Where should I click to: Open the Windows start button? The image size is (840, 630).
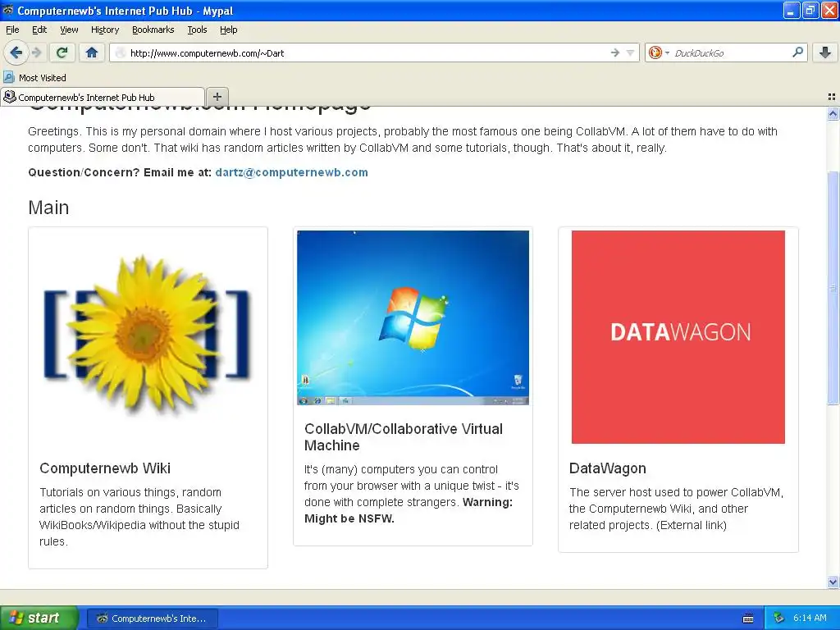pos(39,618)
